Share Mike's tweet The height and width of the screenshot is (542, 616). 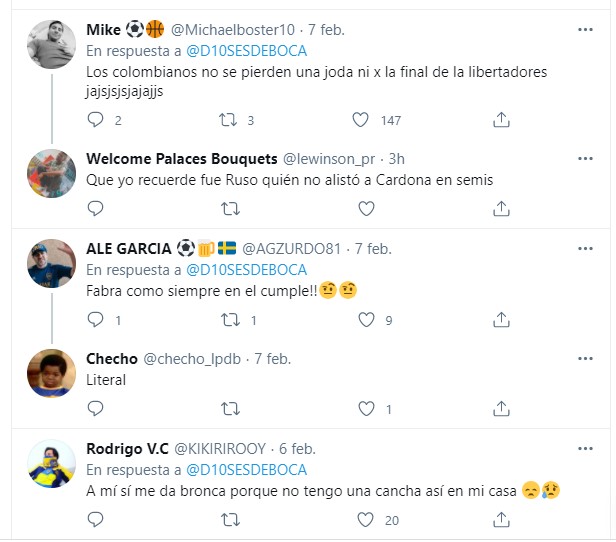point(501,120)
